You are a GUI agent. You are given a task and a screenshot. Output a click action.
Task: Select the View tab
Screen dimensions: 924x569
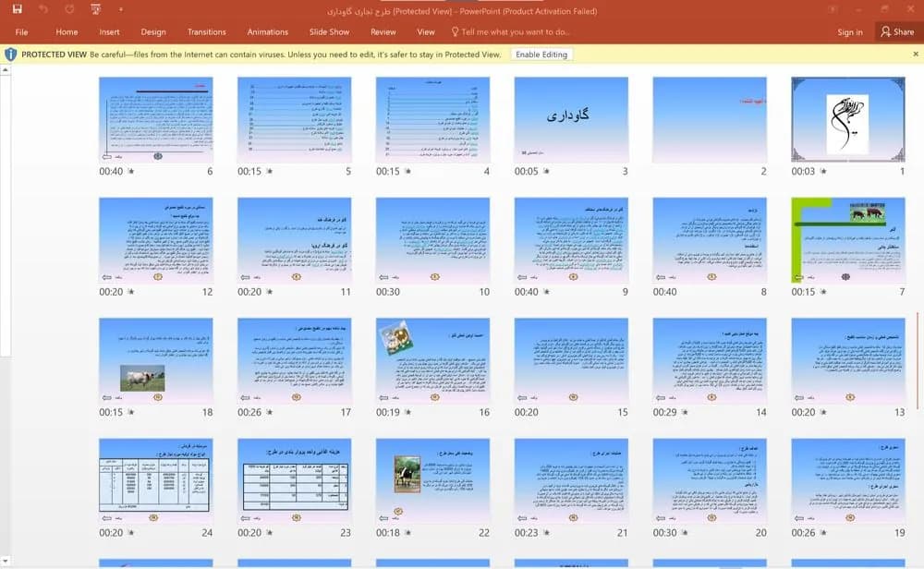(x=425, y=31)
